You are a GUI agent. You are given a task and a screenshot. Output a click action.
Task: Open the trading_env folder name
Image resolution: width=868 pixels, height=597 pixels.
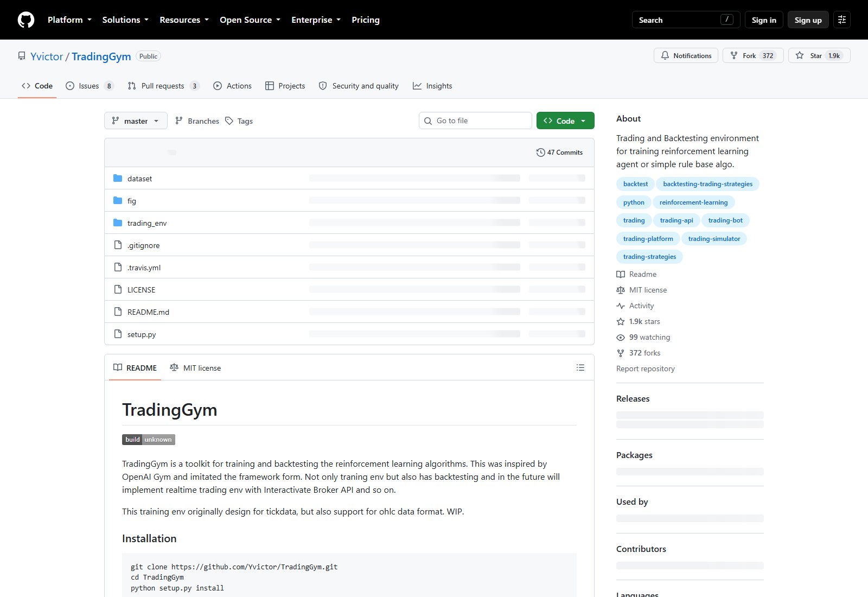coord(147,223)
